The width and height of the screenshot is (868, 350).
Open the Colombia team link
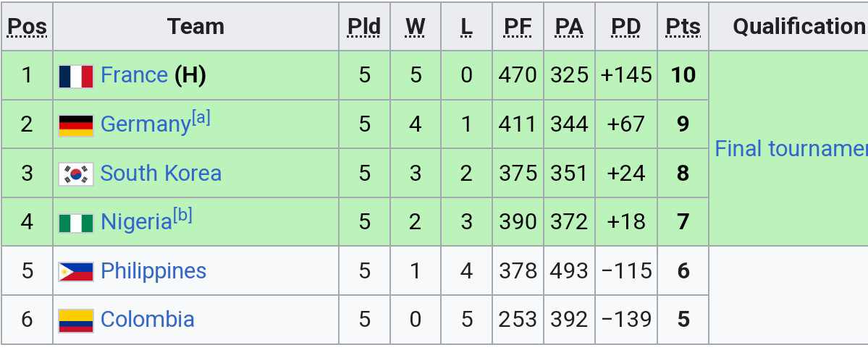point(147,319)
